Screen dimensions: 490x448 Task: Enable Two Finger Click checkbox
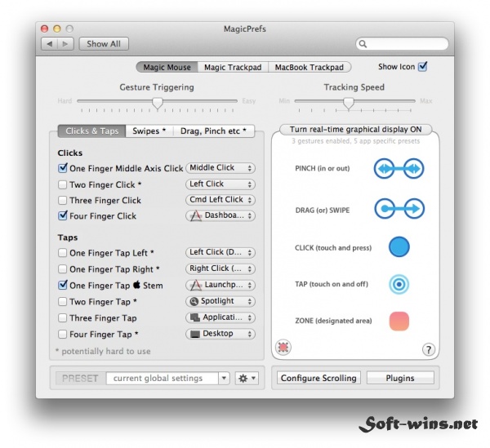[x=63, y=184]
